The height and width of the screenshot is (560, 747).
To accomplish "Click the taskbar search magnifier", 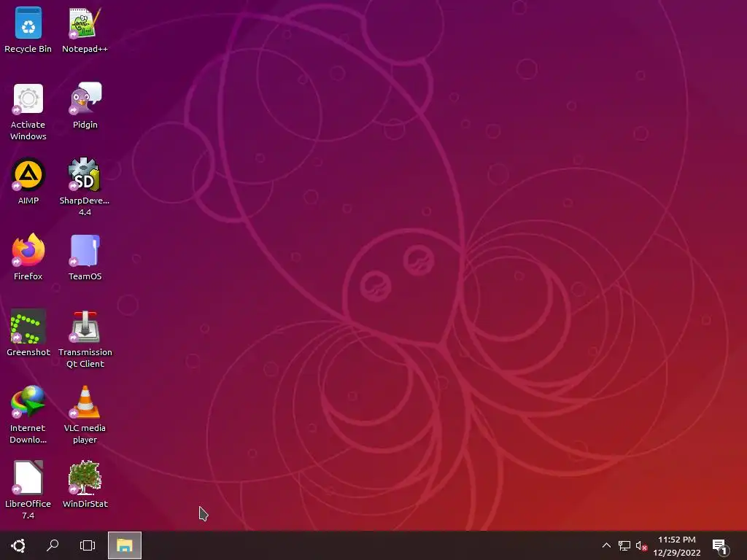I will [53, 545].
